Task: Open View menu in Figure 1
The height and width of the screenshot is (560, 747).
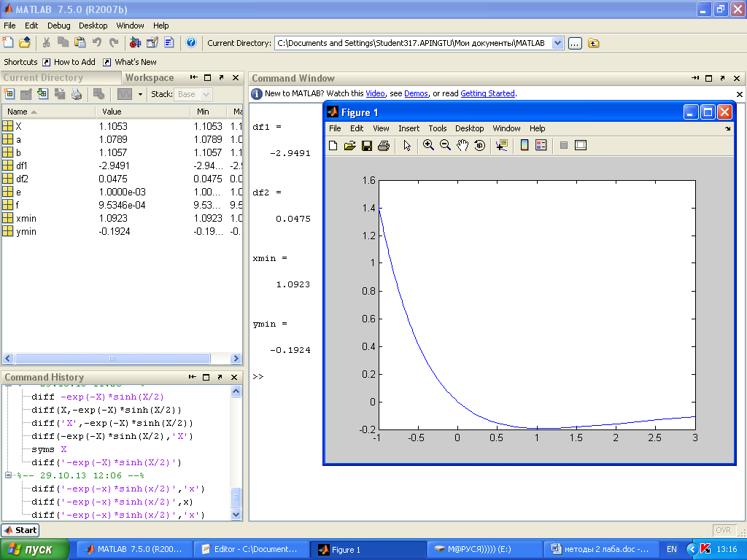Action: tap(381, 128)
